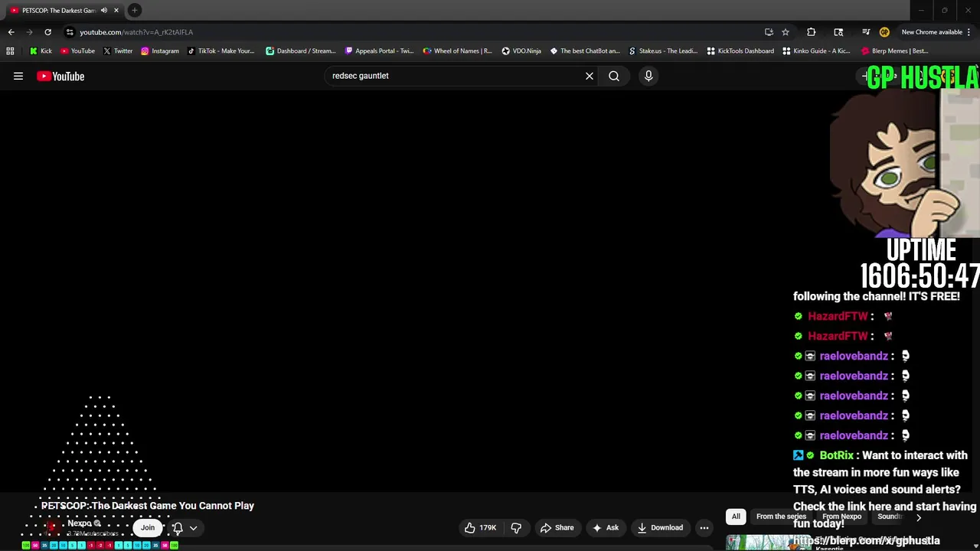Clear the YouTube search text
980x551 pixels.
(x=590, y=76)
